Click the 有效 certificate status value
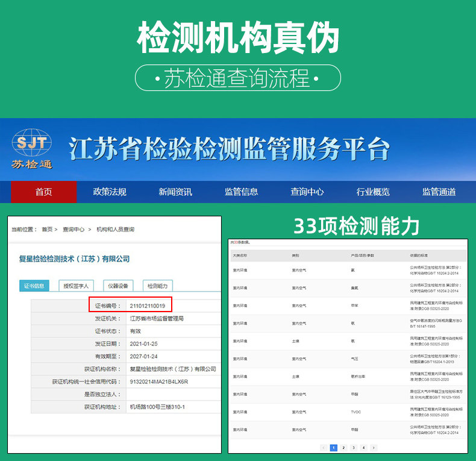The image size is (476, 461). [x=136, y=331]
